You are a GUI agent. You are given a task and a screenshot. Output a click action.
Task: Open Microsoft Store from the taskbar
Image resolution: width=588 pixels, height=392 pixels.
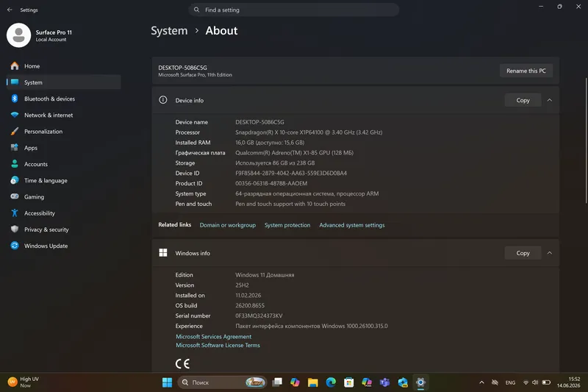tap(348, 382)
